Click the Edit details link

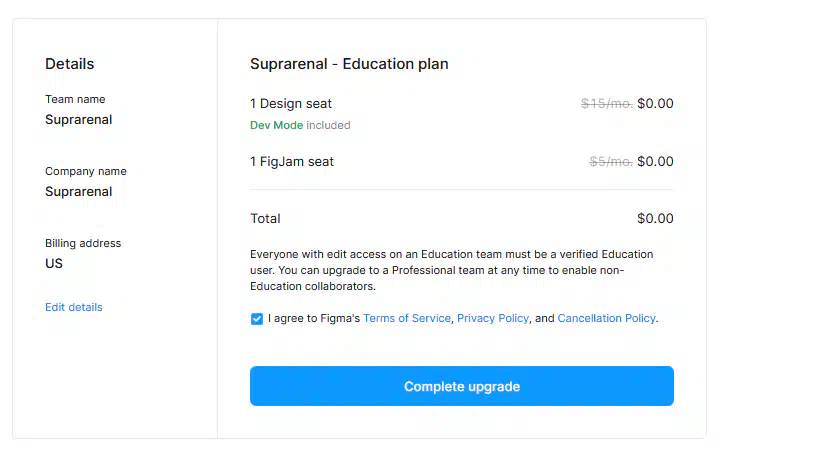tap(74, 307)
